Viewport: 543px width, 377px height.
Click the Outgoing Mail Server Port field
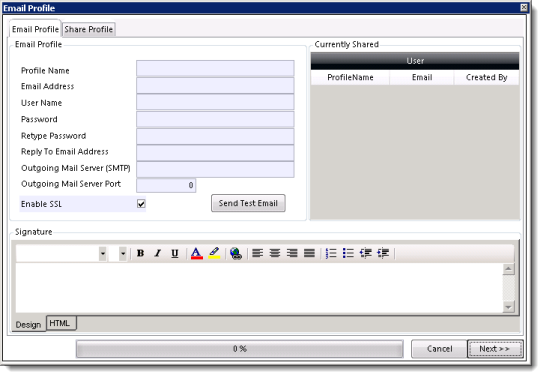pyautogui.click(x=166, y=185)
